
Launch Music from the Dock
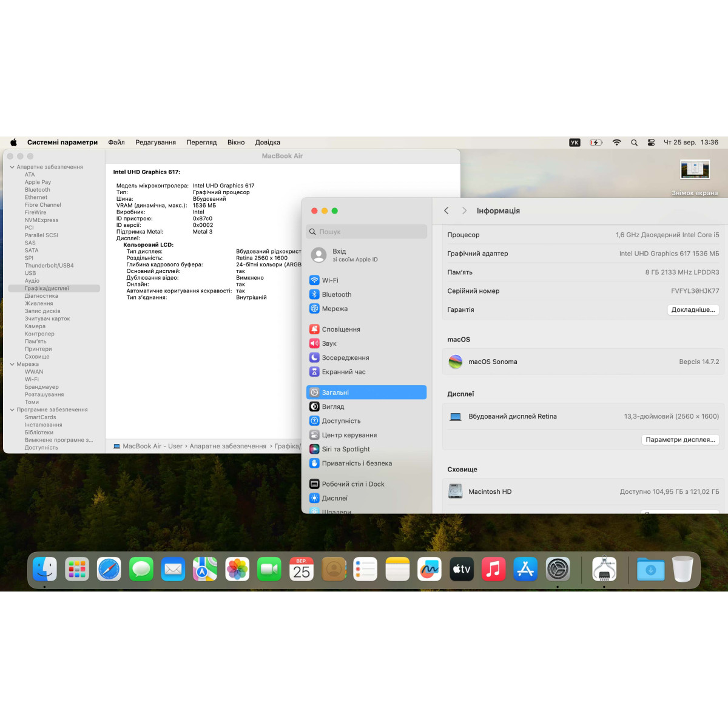(x=494, y=569)
